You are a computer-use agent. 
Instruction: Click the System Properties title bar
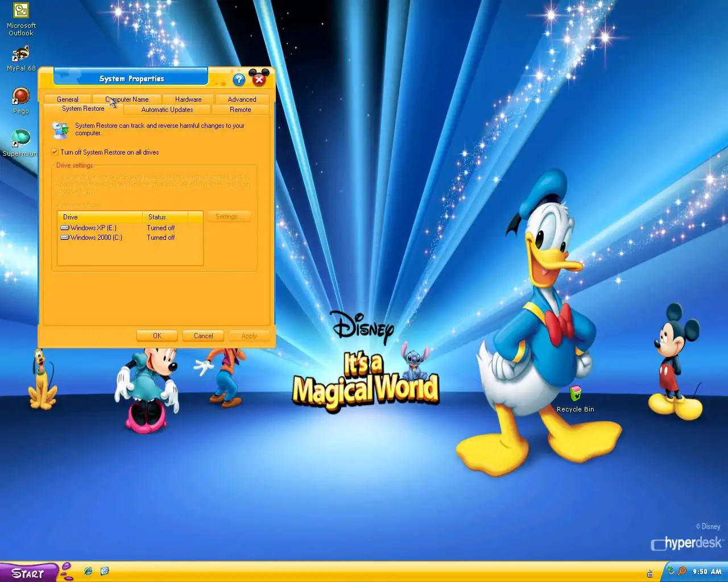pyautogui.click(x=131, y=78)
